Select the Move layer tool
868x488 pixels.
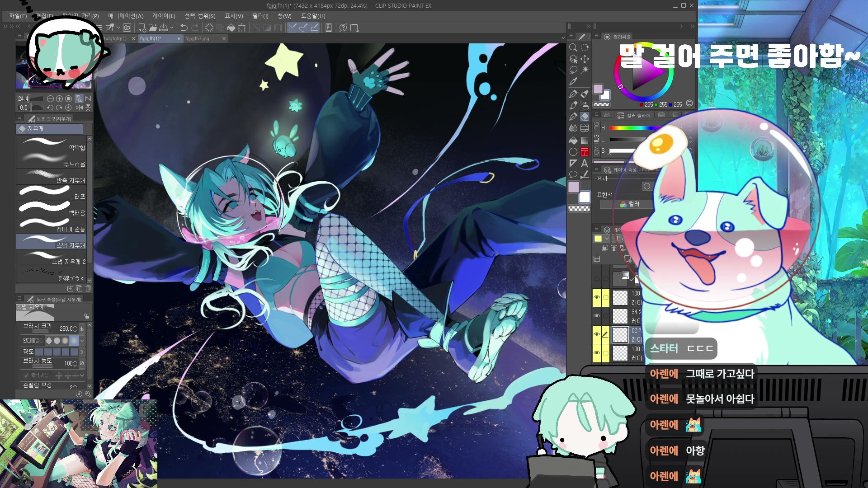pos(585,59)
